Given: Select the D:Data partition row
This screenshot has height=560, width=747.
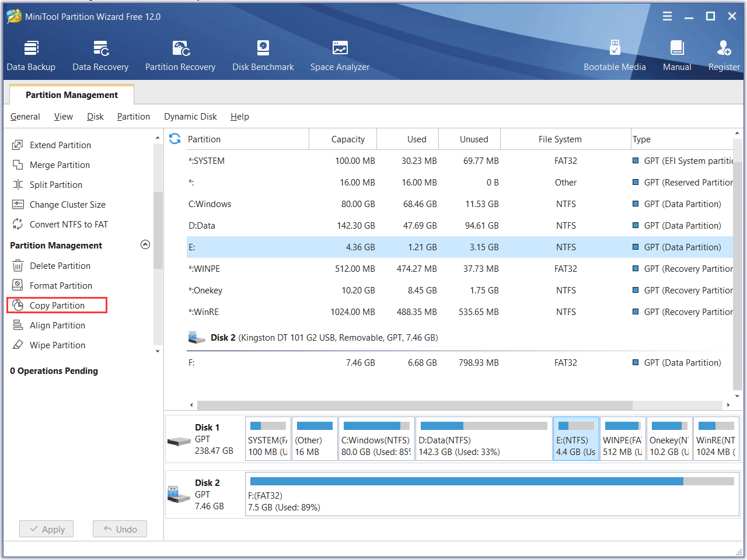Looking at the screenshot, I should [x=459, y=225].
